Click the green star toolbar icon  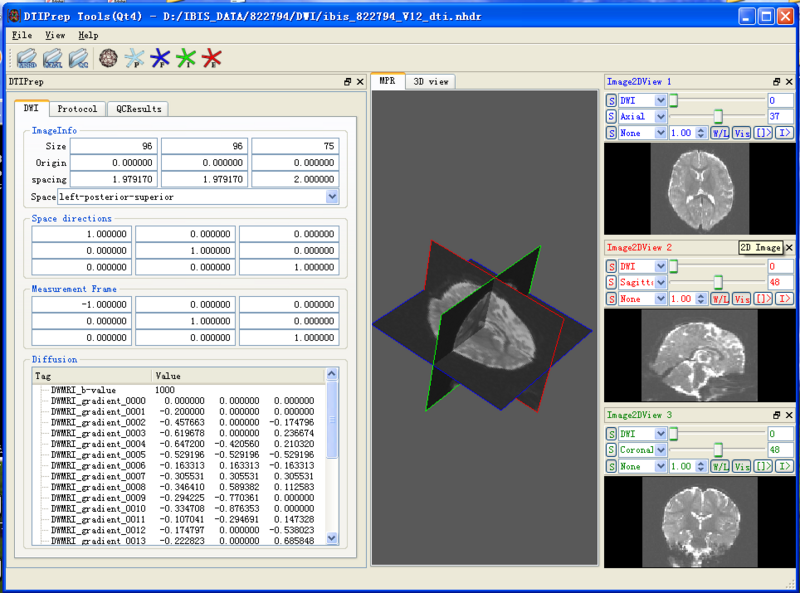pos(184,57)
